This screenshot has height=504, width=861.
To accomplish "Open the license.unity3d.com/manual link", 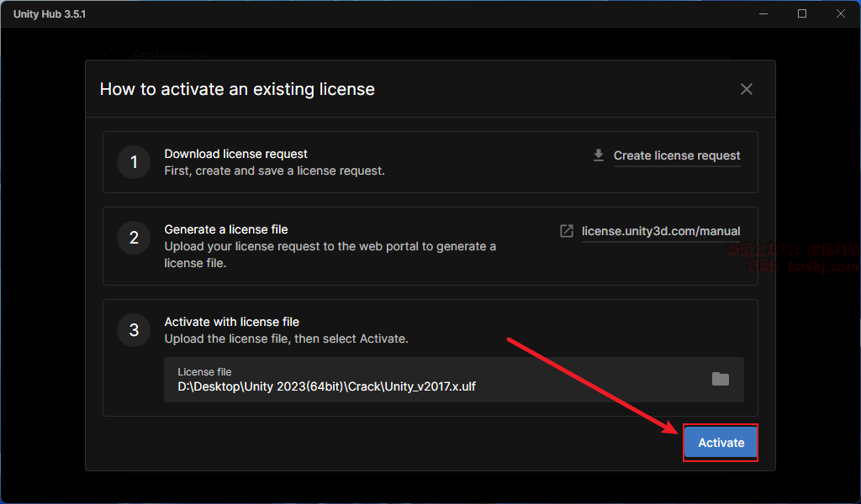I will 661,232.
